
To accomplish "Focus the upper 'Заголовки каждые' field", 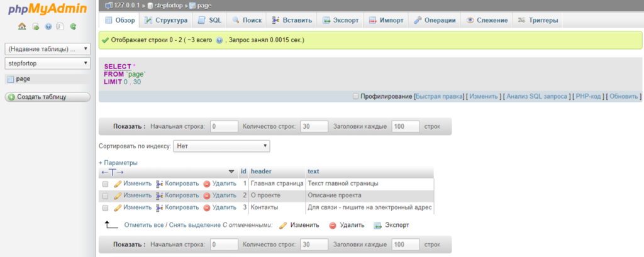I will 406,126.
